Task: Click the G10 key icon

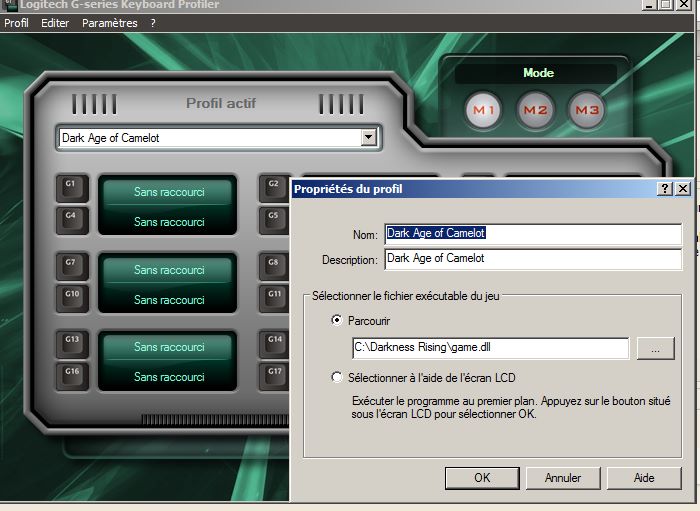Action: [x=72, y=298]
